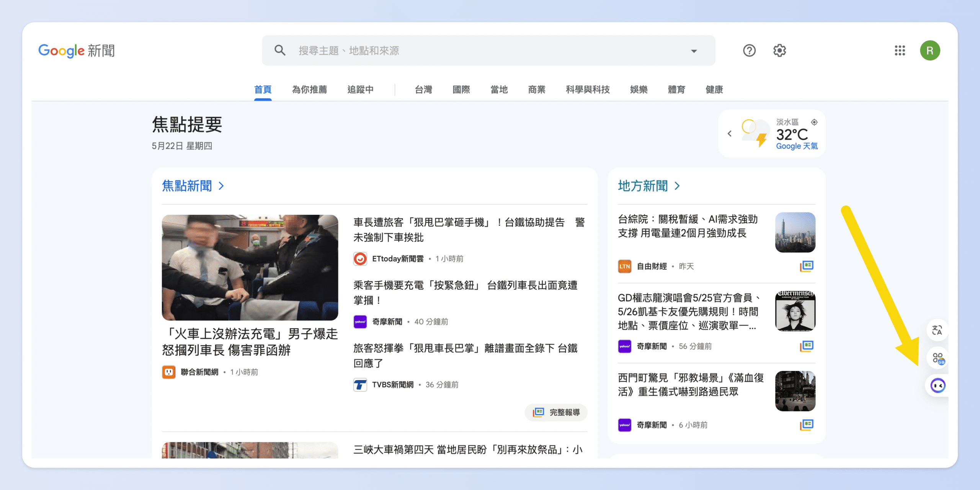Open headline 車長遭旅客「狠甩巴掌砸手機」
The width and height of the screenshot is (980, 490).
469,230
